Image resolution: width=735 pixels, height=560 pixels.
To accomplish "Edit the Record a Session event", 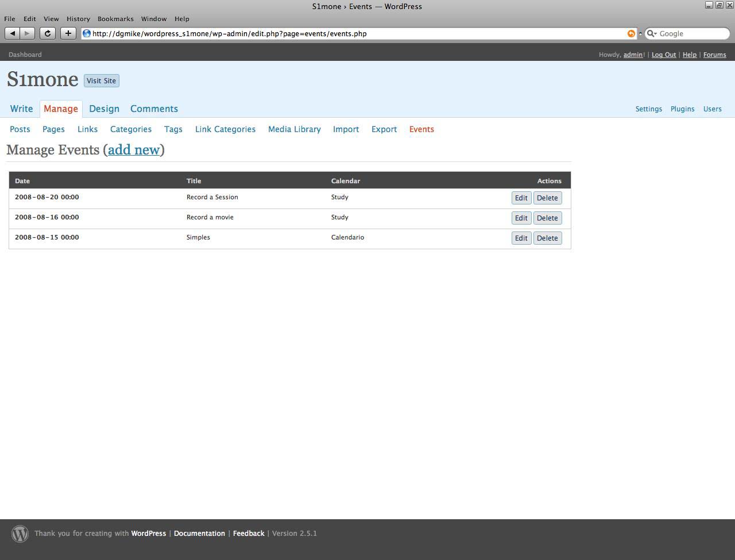I will (x=521, y=198).
